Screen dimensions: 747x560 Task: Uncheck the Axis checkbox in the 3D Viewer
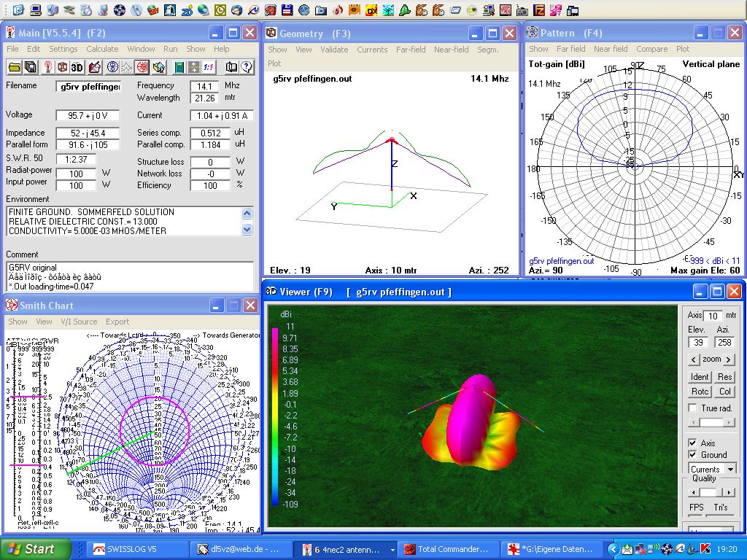coord(692,443)
